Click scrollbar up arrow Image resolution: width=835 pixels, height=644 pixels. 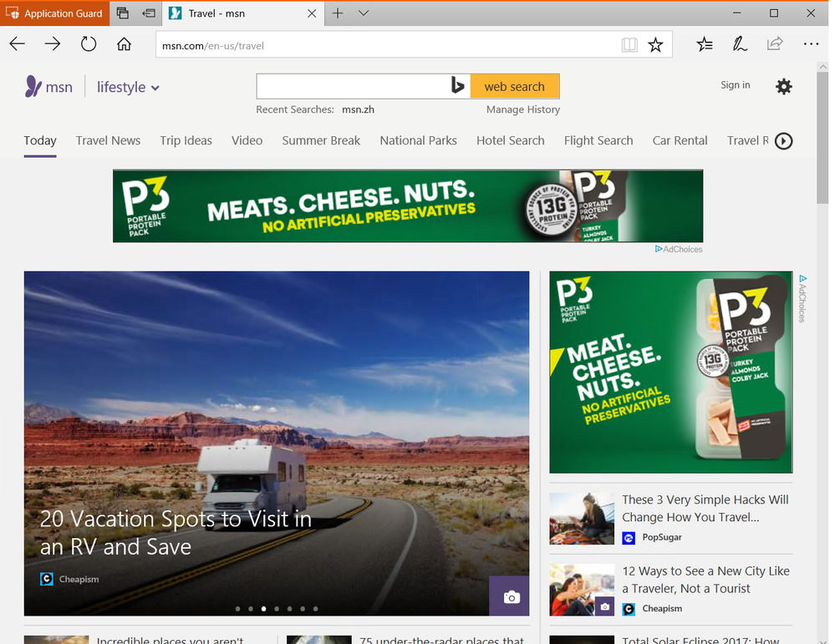tap(822, 67)
